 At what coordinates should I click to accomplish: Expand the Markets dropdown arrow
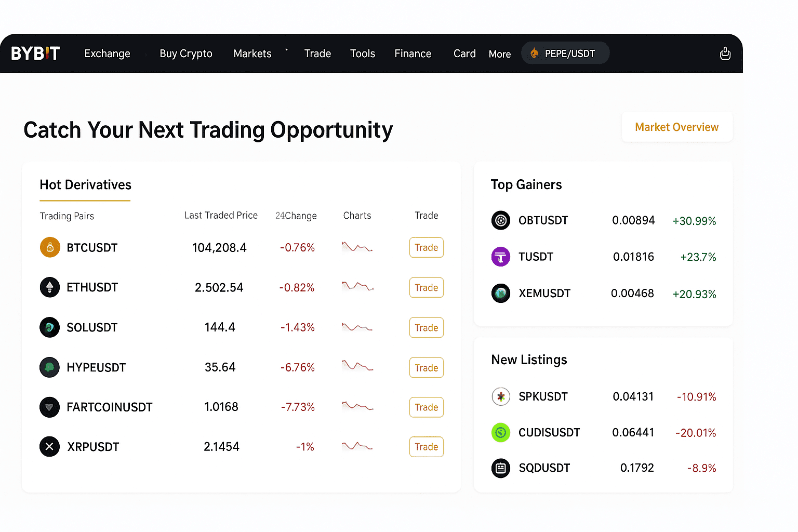(x=286, y=51)
